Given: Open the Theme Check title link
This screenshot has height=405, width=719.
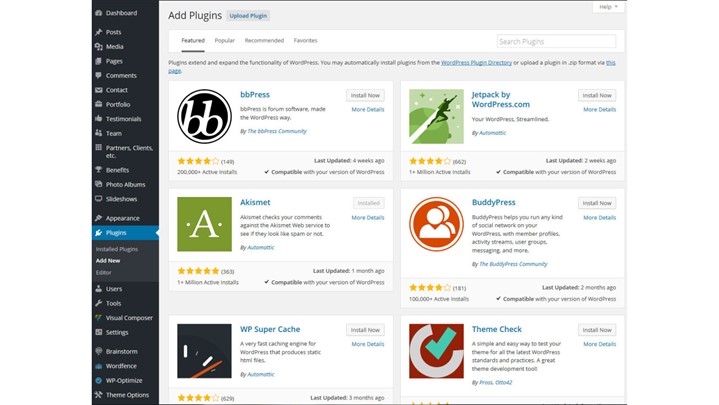Looking at the screenshot, I should click(497, 329).
